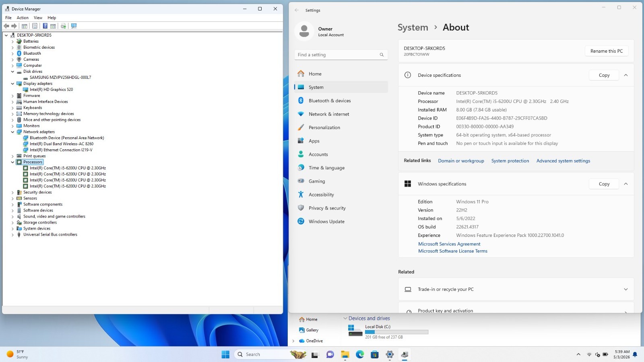
Task: Click the Rename this PC button
Action: 606,51
